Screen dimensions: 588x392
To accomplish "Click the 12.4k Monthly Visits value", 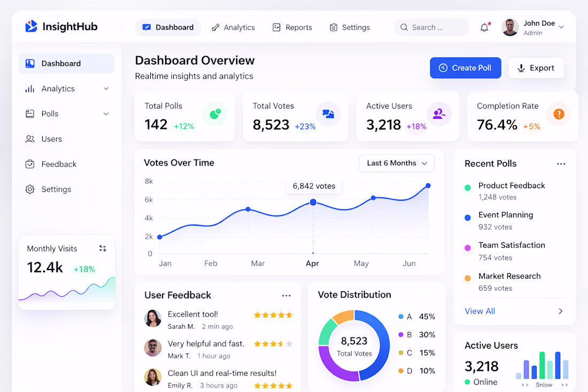I will point(44,267).
